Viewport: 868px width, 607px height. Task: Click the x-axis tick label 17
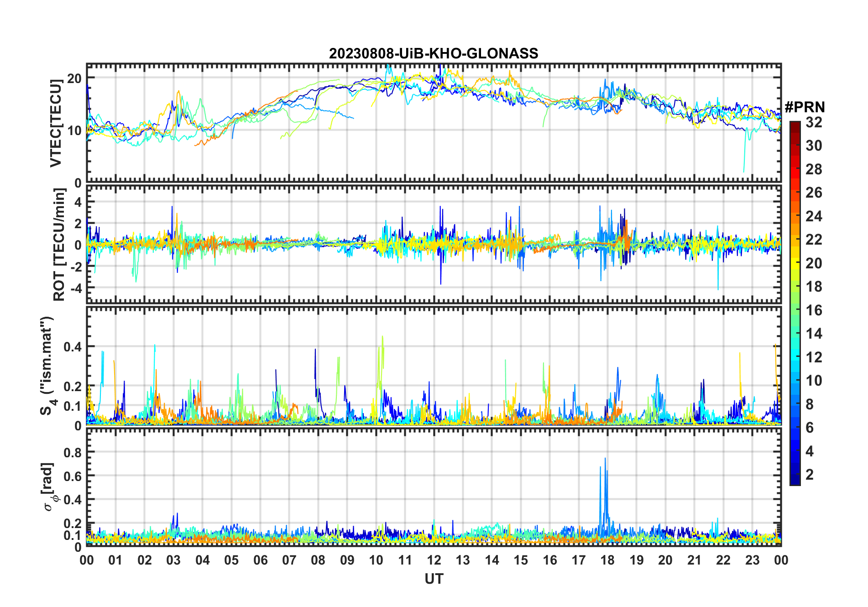579,560
